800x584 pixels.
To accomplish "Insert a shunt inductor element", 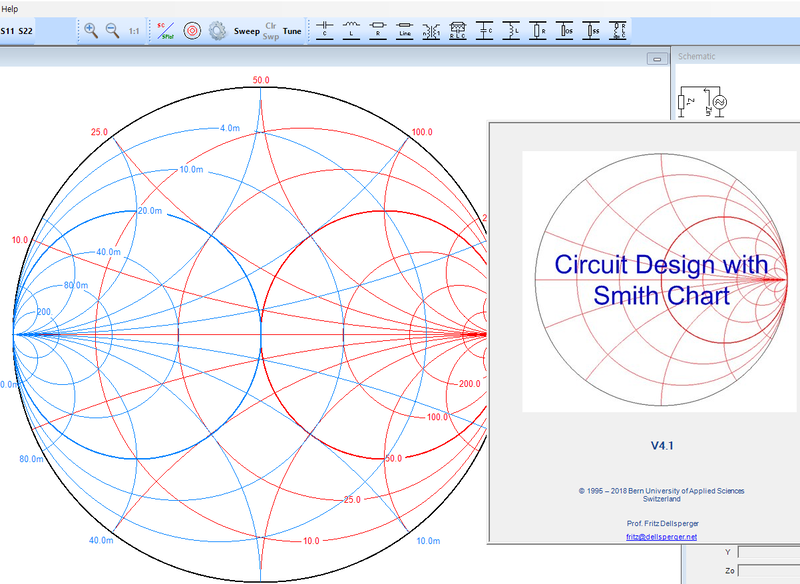I will pos(511,31).
